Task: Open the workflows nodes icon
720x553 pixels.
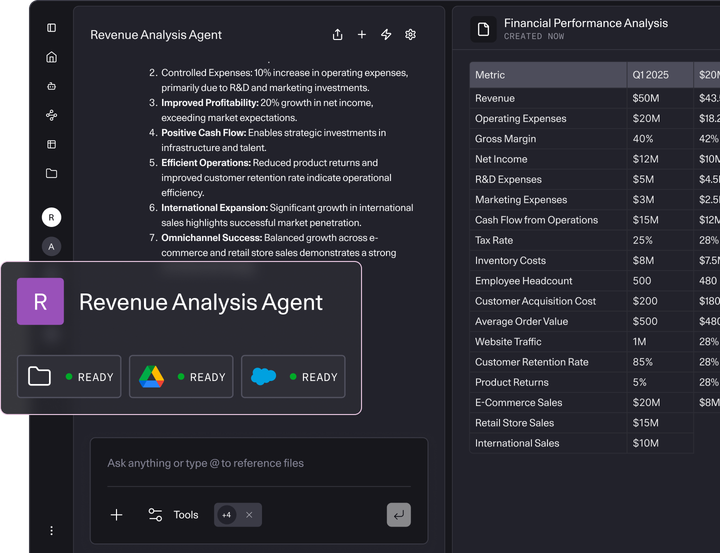Action: [x=51, y=115]
